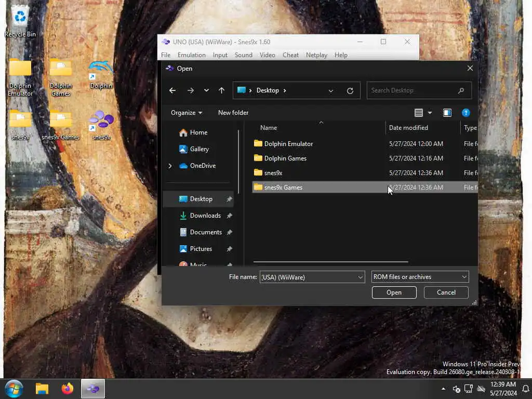Select the Dolphin shortcut on the desktop

(x=101, y=75)
